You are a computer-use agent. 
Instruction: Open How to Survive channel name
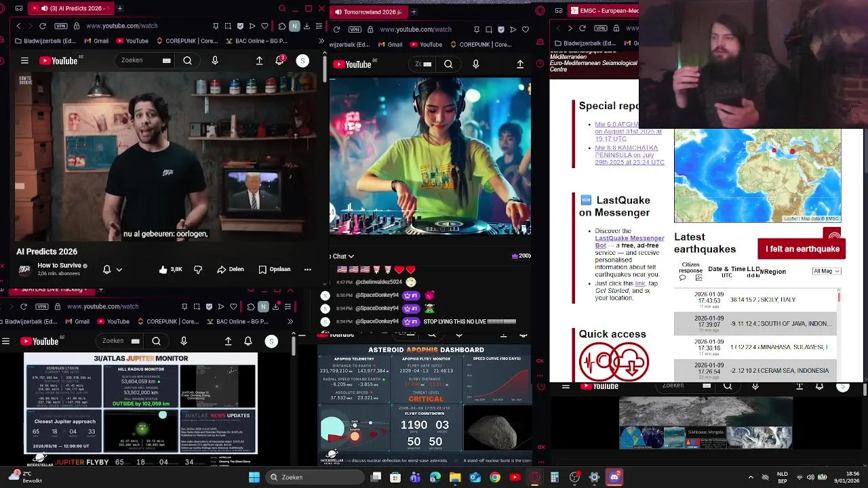(x=59, y=265)
